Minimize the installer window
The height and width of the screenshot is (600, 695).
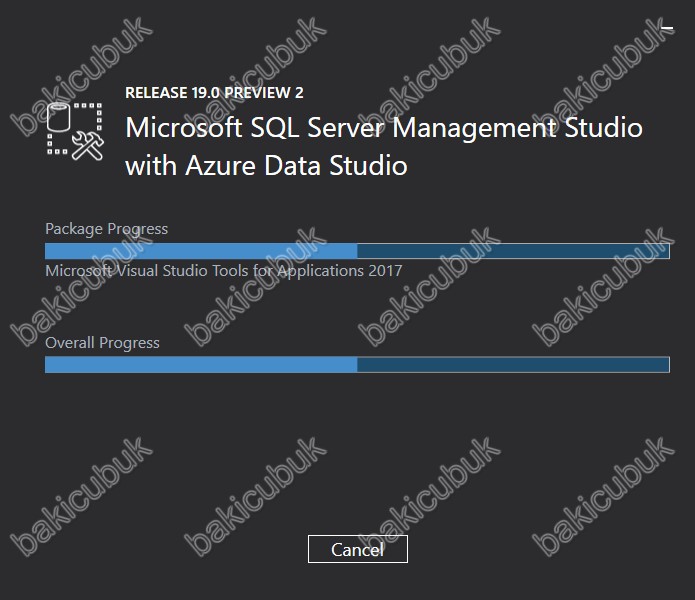pos(667,28)
